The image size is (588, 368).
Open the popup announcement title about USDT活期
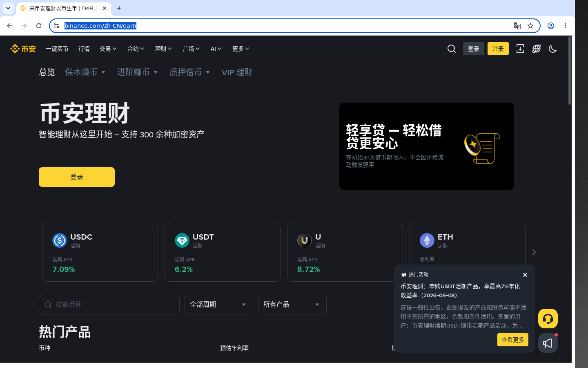460,291
